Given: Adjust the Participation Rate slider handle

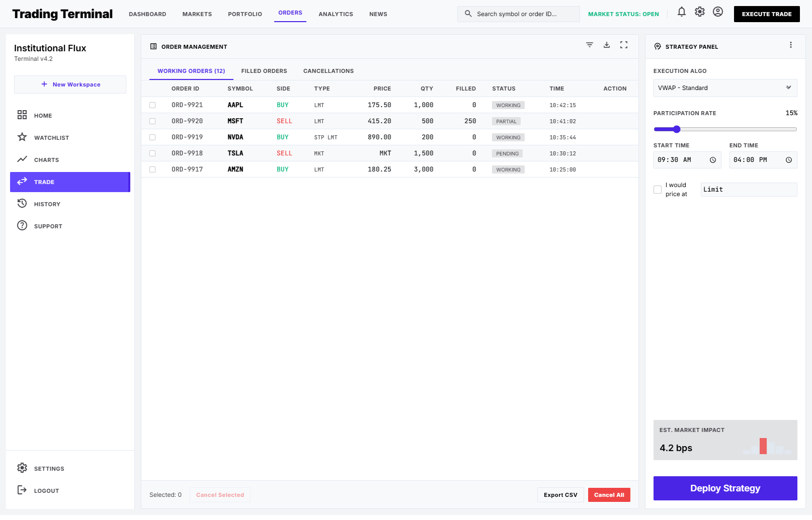Looking at the screenshot, I should click(677, 129).
